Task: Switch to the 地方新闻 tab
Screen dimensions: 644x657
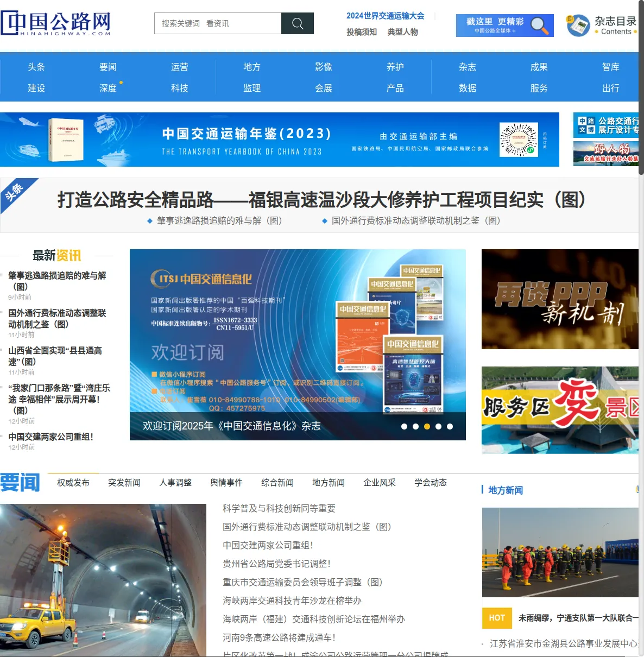Action: (x=329, y=482)
